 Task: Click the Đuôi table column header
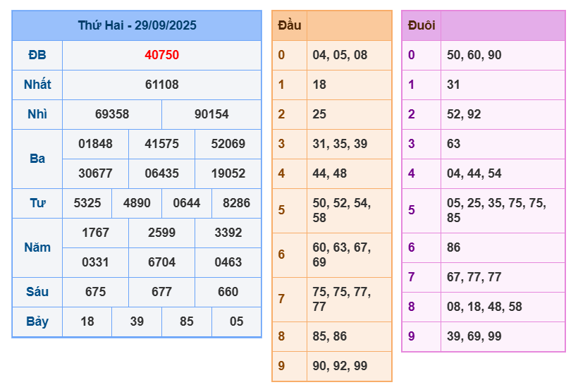pyautogui.click(x=422, y=25)
